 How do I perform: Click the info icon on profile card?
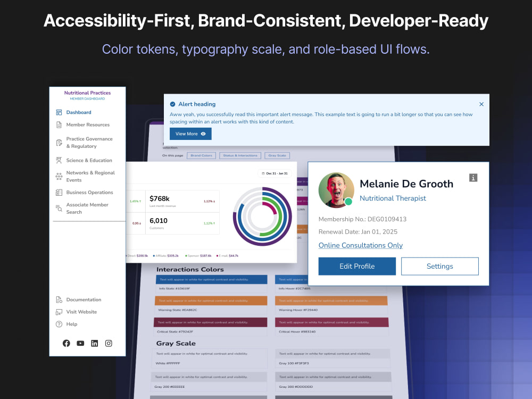[473, 178]
